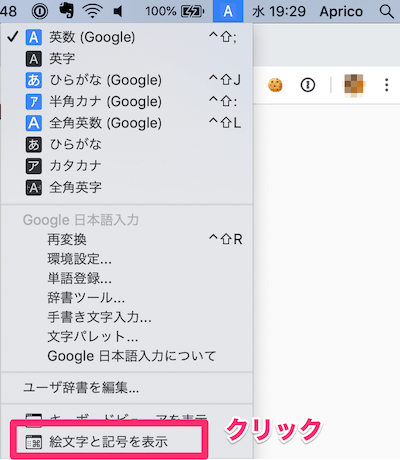Open the Evernote elephant menu bar icon
The image size is (400, 460).
coord(66,11)
